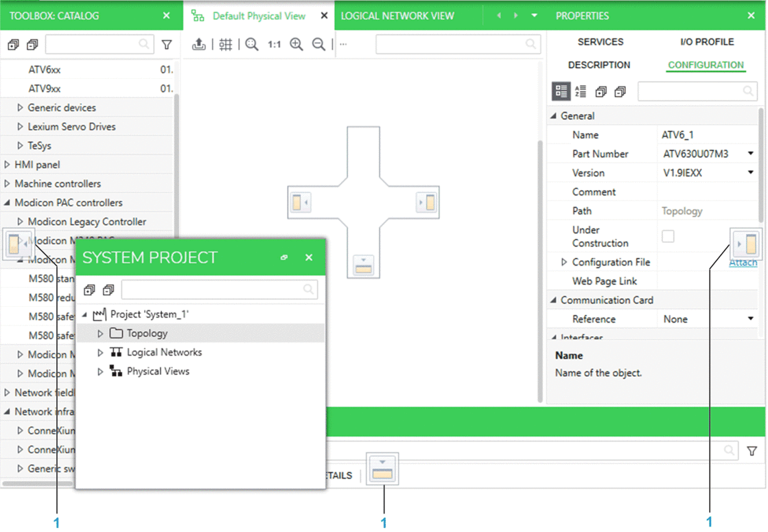The width and height of the screenshot is (768, 532).
Task: Open the toolbar overflow ellipsis
Action: click(343, 45)
